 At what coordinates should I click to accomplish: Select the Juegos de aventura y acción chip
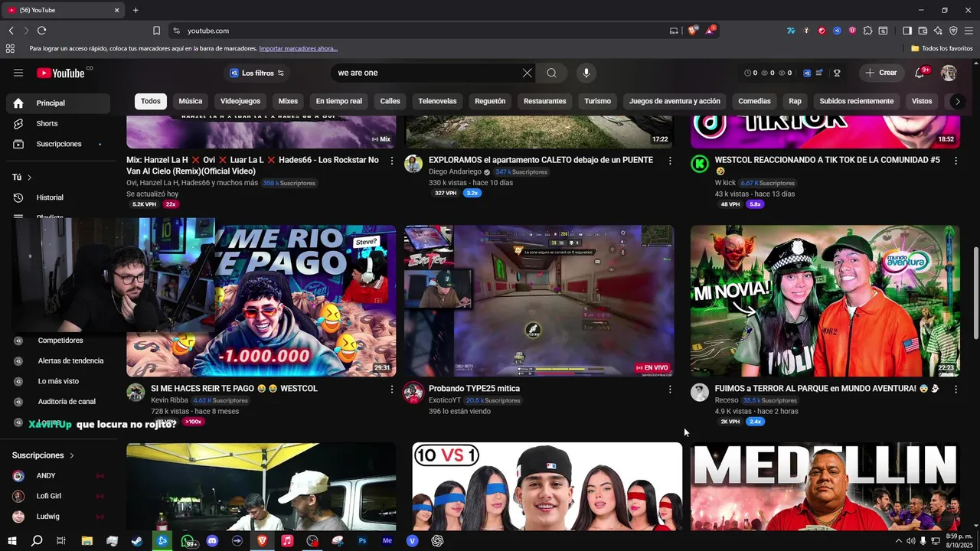675,101
